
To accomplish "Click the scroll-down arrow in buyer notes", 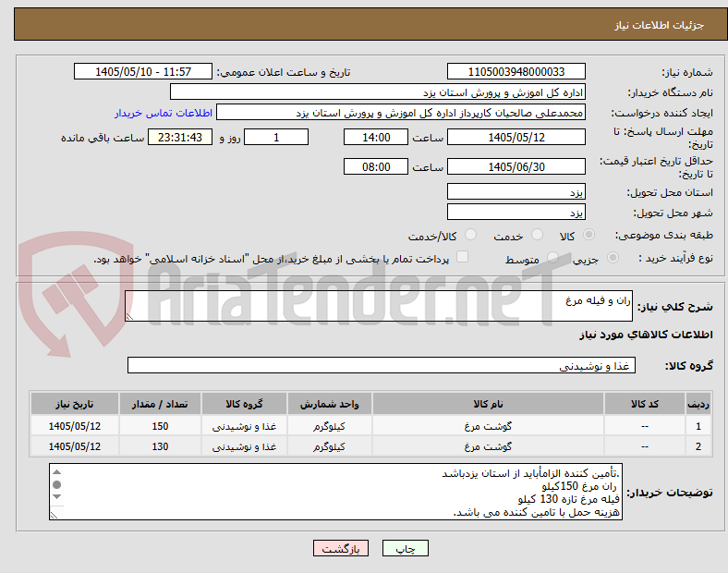I will (56, 497).
